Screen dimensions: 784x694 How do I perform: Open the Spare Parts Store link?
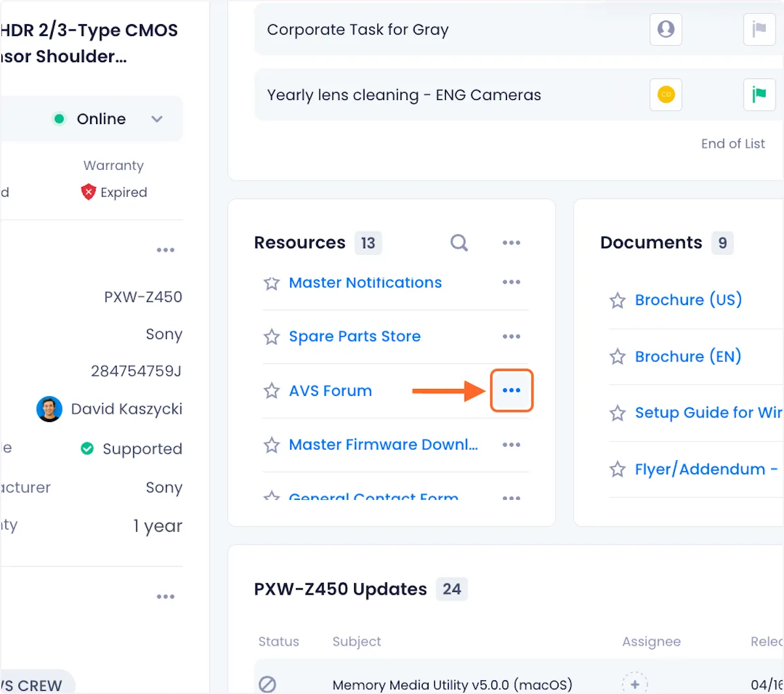click(x=355, y=337)
